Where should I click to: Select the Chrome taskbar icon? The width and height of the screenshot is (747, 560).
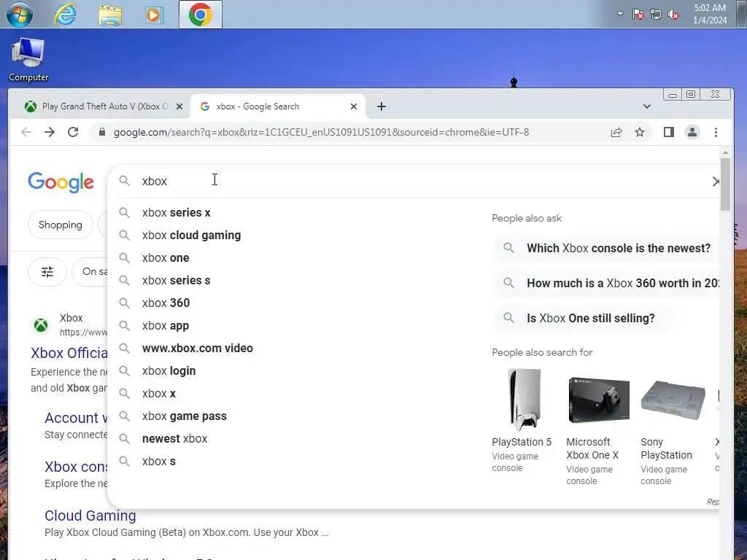(x=200, y=15)
